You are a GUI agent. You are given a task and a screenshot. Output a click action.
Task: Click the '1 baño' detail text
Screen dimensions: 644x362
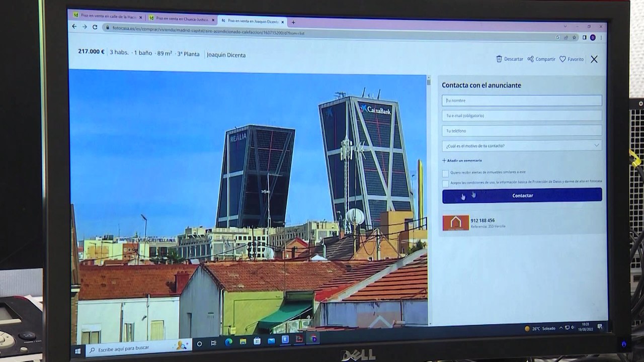143,53
